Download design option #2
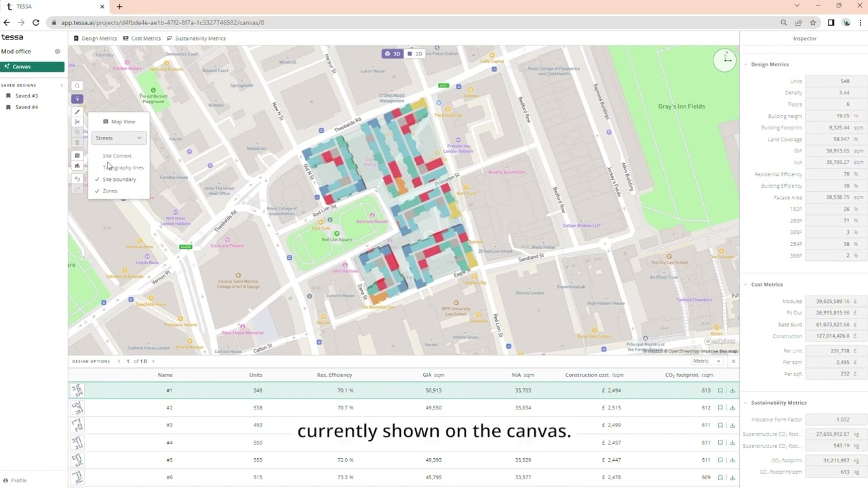 pyautogui.click(x=732, y=408)
